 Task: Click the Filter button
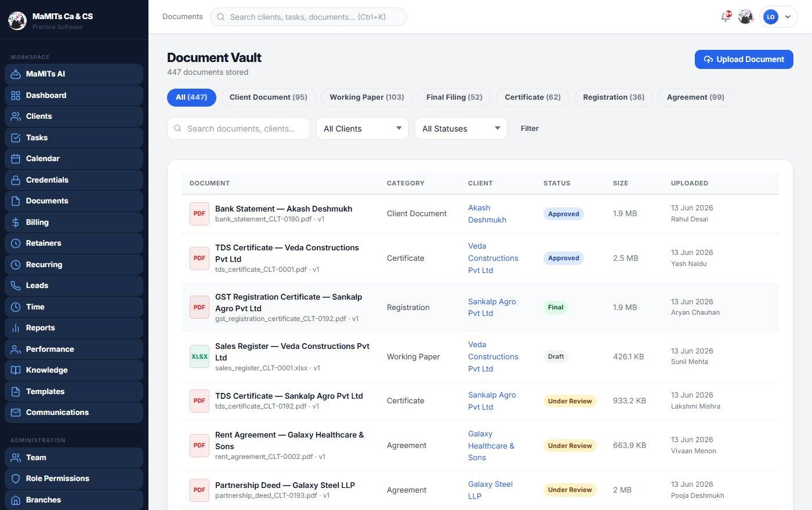pyautogui.click(x=530, y=129)
